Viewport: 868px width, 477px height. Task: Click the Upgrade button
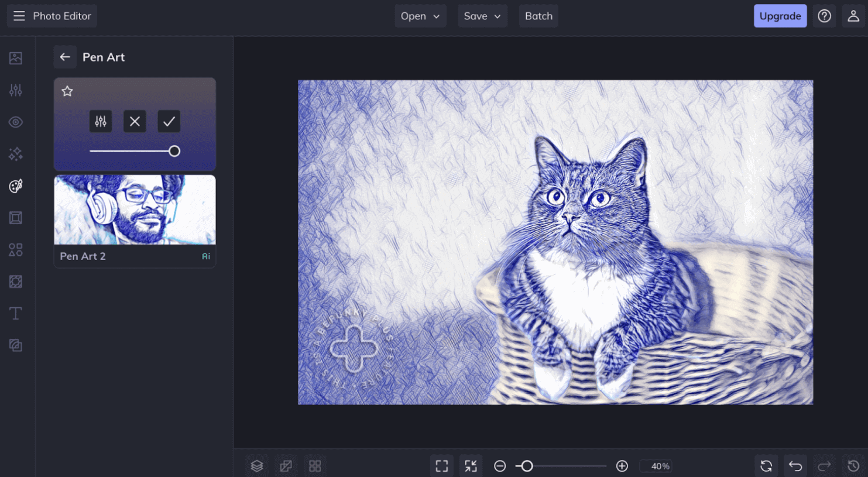(780, 16)
